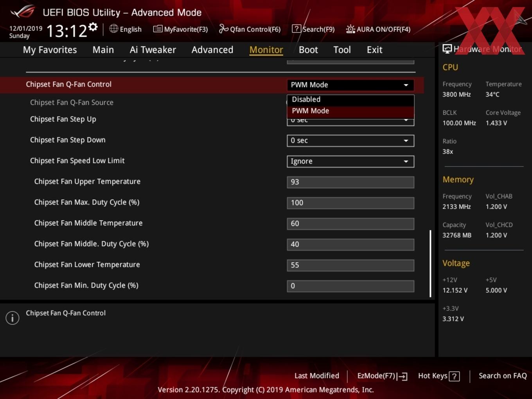Click CPU frequency value 3800 MHz
Screen dimensions: 532x399
pyautogui.click(x=457, y=95)
